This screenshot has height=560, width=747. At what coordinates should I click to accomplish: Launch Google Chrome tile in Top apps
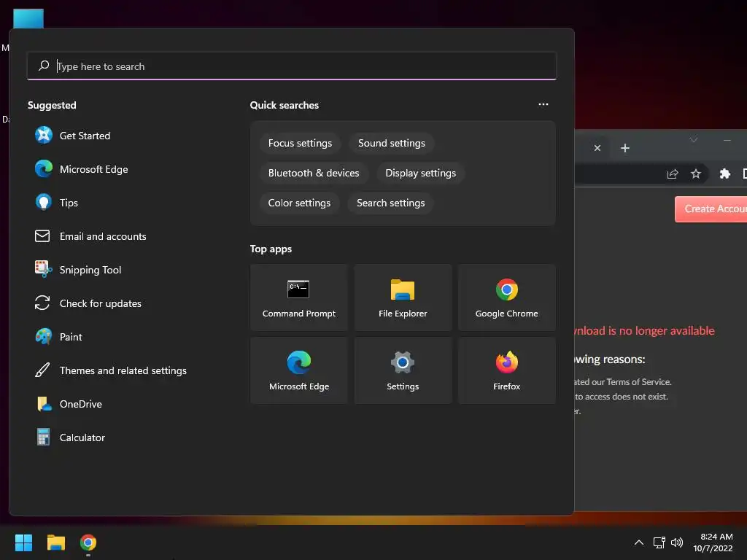pyautogui.click(x=507, y=297)
